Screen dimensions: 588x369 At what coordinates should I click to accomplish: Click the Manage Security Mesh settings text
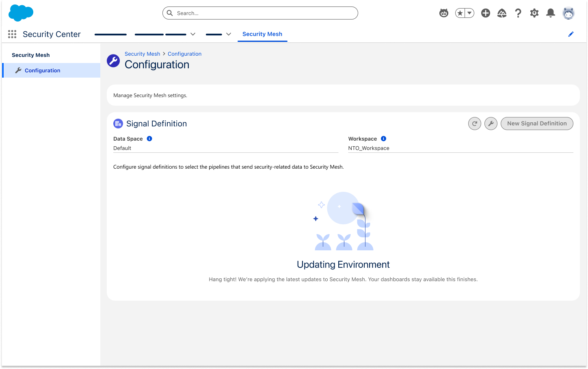tap(150, 96)
